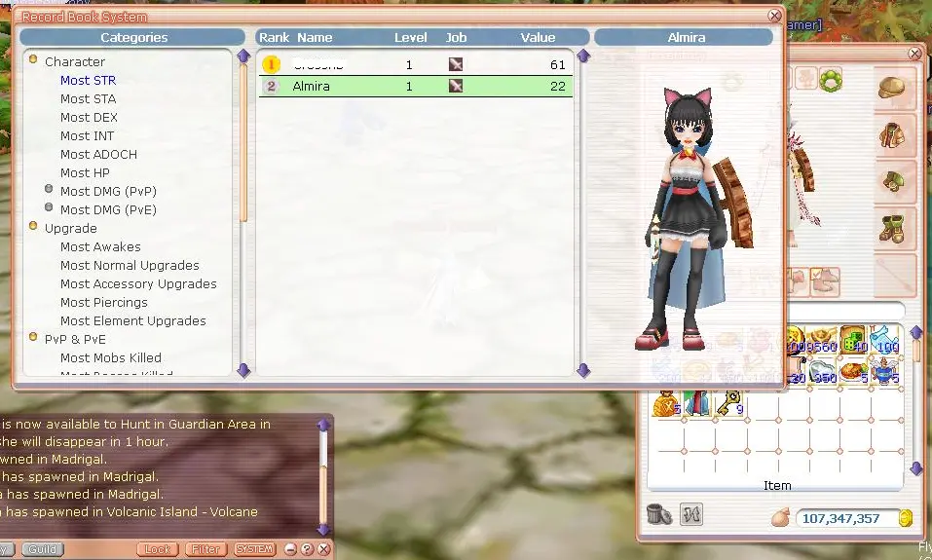Select the food plate item in Inventory

(854, 372)
